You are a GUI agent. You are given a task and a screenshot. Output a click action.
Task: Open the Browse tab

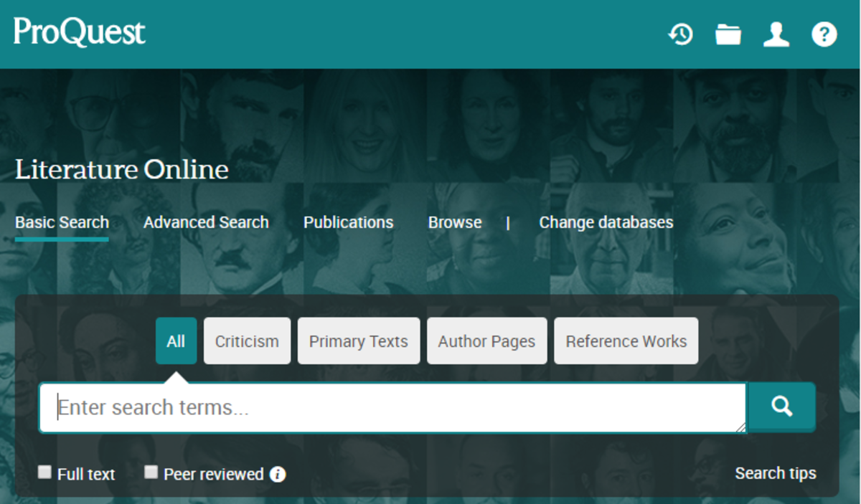click(x=455, y=222)
